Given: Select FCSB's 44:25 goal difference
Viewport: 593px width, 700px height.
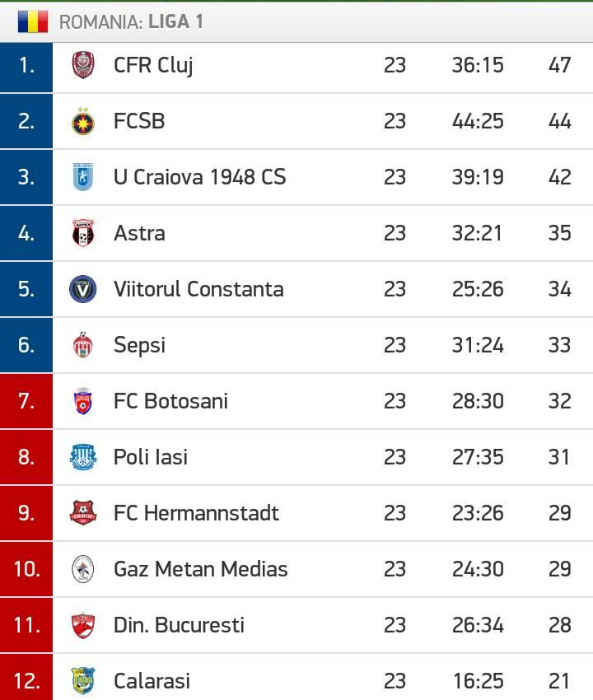Looking at the screenshot, I should (478, 121).
